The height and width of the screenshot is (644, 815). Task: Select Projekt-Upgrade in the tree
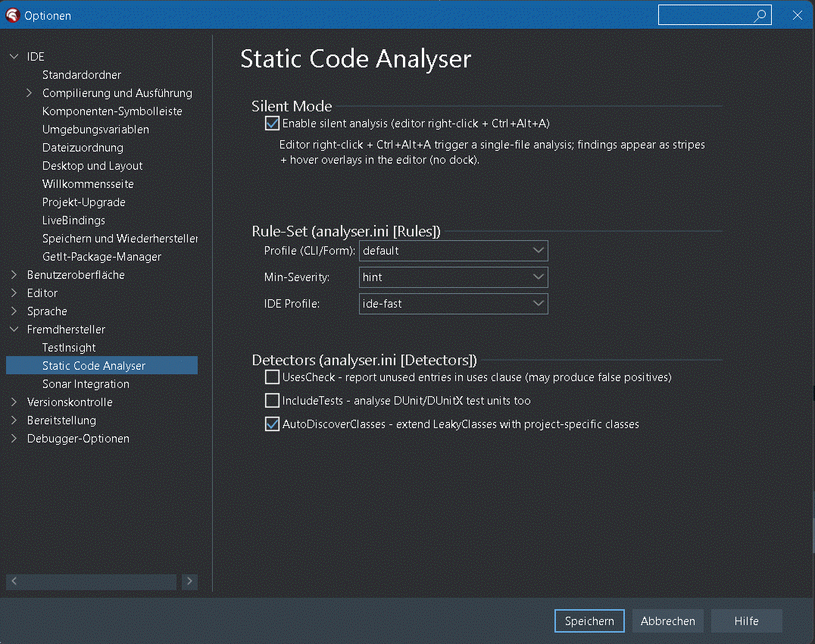(x=83, y=202)
